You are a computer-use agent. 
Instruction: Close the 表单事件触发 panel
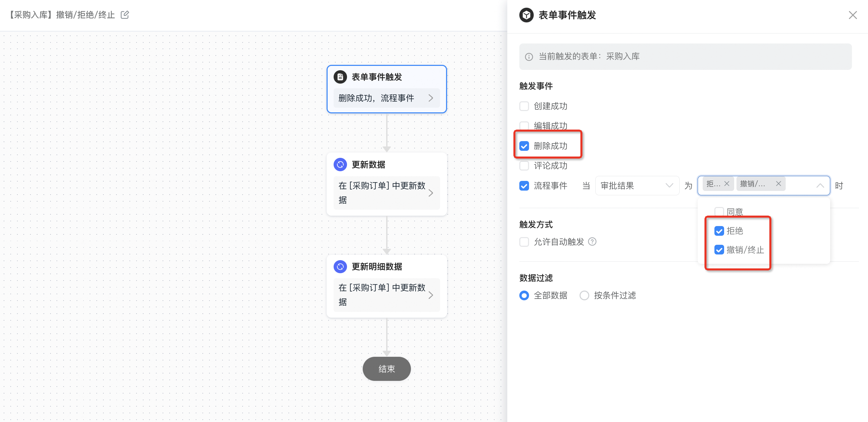click(x=853, y=15)
